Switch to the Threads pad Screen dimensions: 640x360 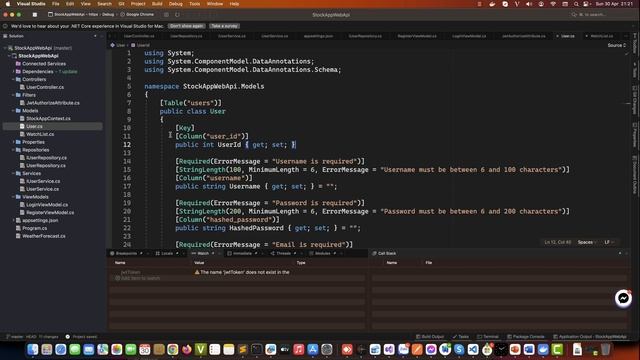tap(283, 253)
